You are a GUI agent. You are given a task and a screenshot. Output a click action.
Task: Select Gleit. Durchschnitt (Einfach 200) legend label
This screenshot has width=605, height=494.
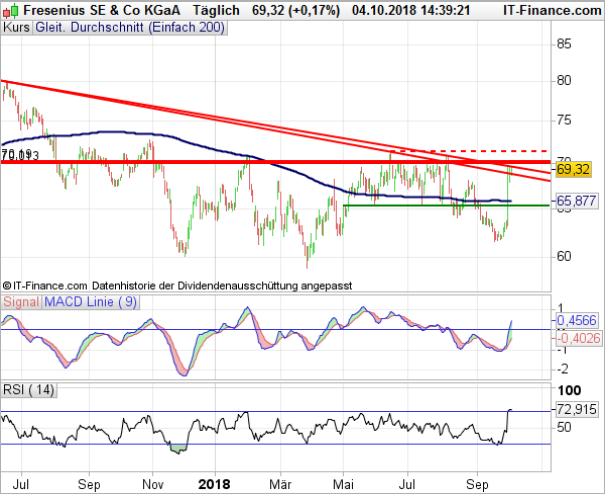coord(130,28)
